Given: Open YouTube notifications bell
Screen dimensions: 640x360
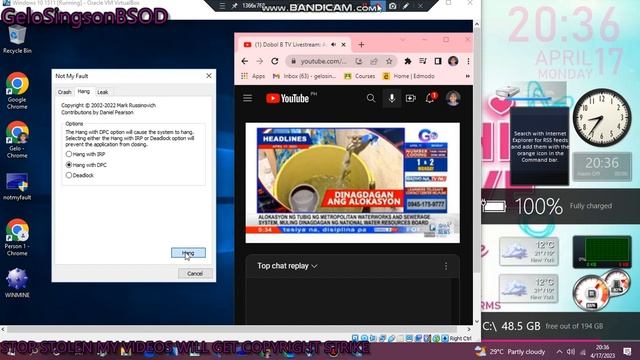Looking at the screenshot, I should point(430,98).
